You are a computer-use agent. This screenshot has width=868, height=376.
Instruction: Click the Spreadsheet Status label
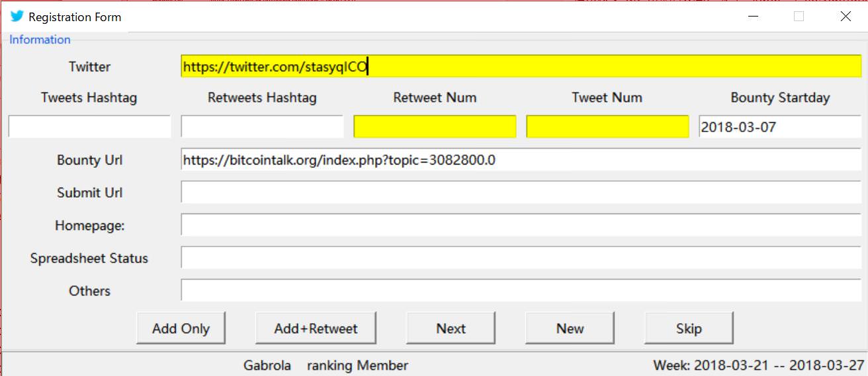pos(89,258)
